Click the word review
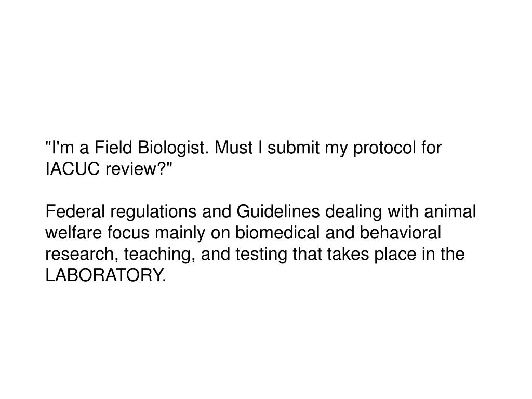 coord(130,169)
